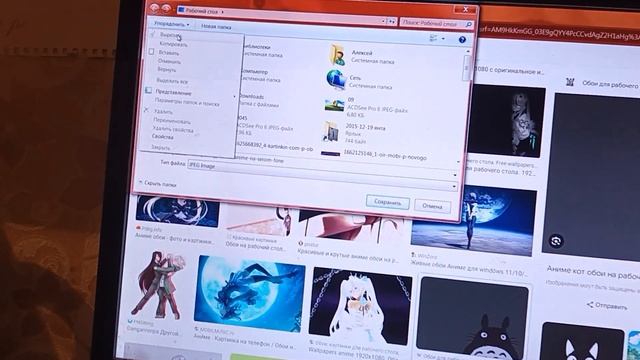
Task: Click the Рабочий стол address breadcrumb
Action: coord(202,11)
